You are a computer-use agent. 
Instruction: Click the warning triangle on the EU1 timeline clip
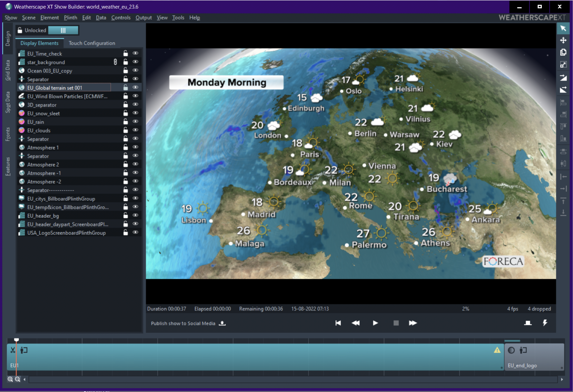(x=497, y=350)
